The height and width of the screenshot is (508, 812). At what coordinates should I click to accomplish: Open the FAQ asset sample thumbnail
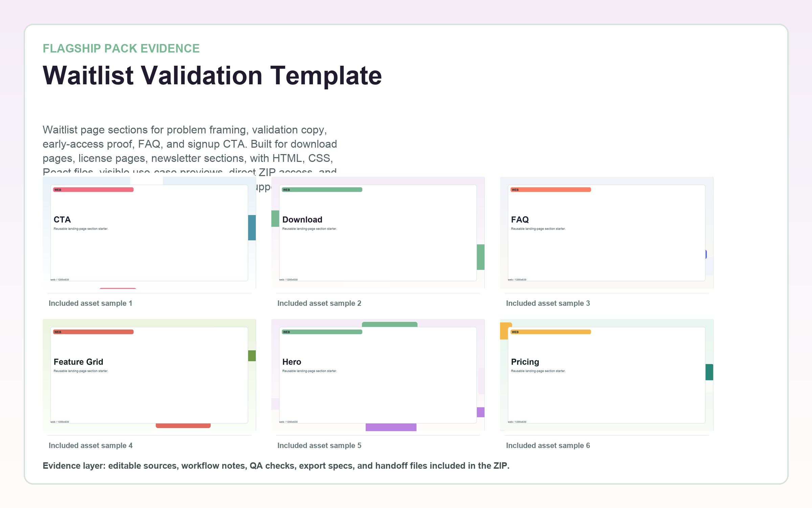click(x=607, y=233)
